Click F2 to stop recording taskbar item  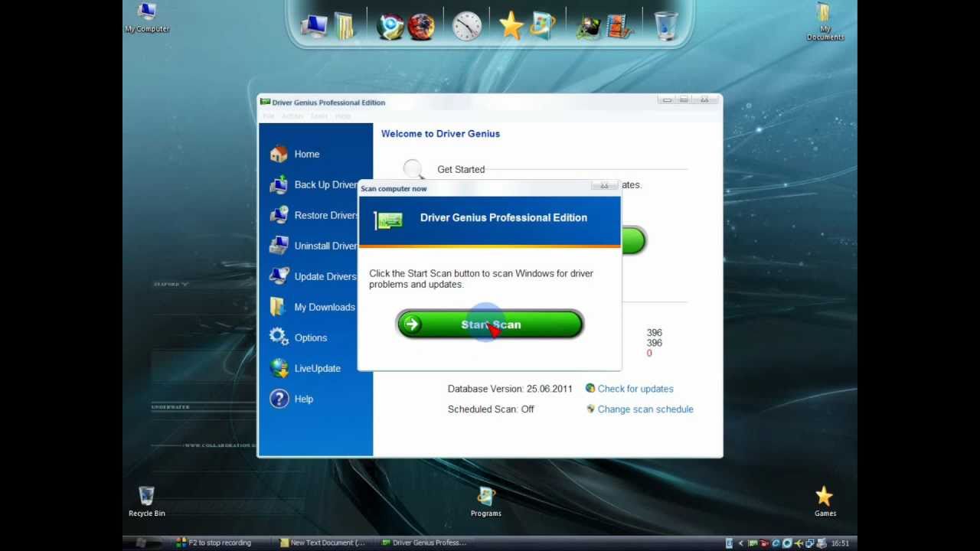tap(214, 543)
